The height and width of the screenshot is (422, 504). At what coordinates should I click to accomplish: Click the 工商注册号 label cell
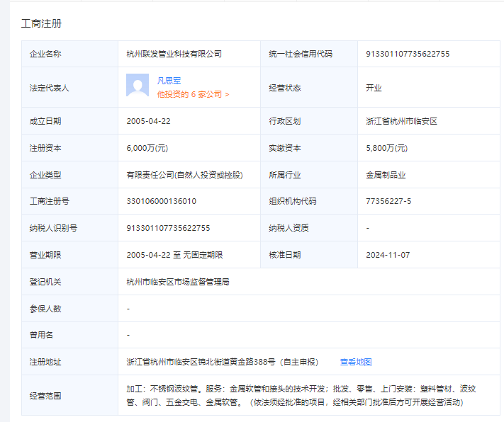[x=69, y=201]
